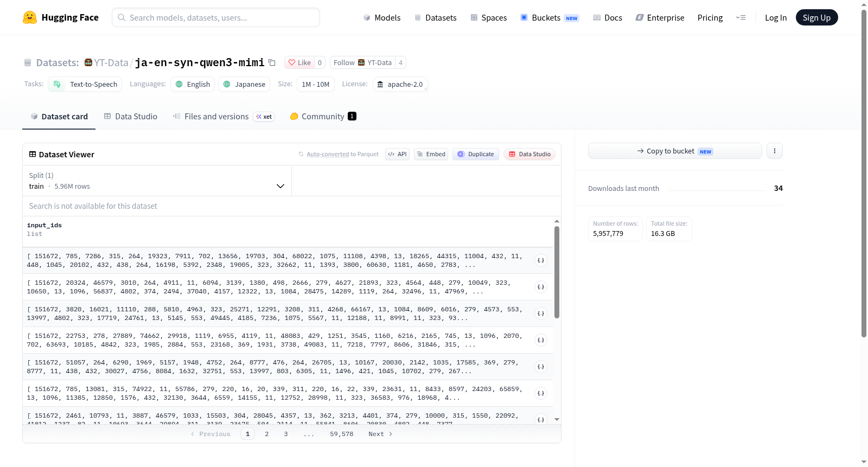Jump to page 59,578
This screenshot has height=467, width=868.
(x=342, y=434)
